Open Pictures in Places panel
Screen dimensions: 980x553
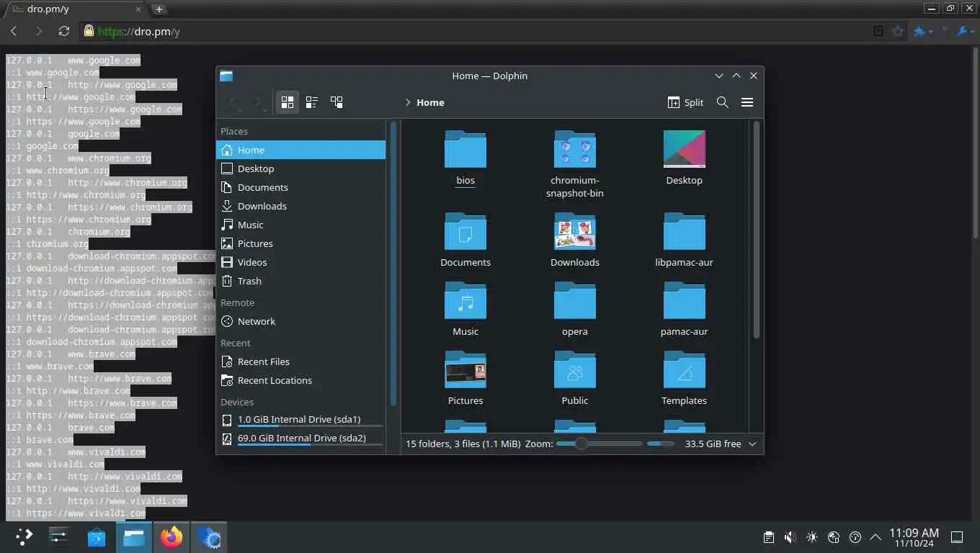[301, 243]
